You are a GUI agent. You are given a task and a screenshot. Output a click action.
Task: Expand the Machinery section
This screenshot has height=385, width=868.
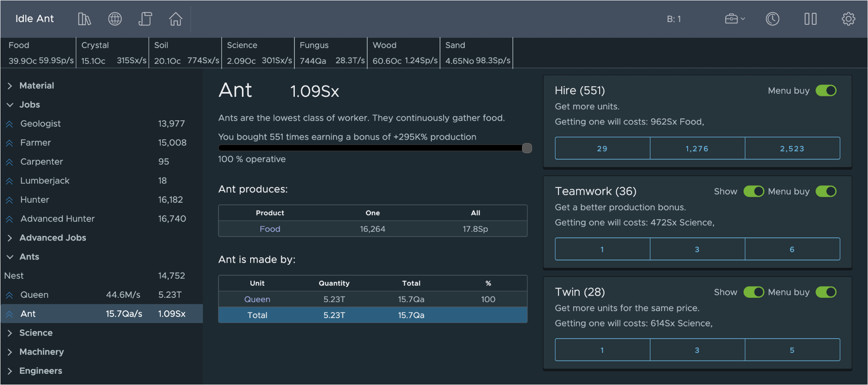(x=10, y=352)
